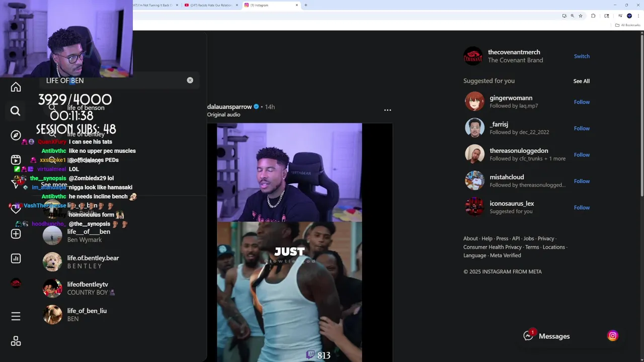
Task: Open the Dashboard chart icon in sidebar
Action: [16, 258]
